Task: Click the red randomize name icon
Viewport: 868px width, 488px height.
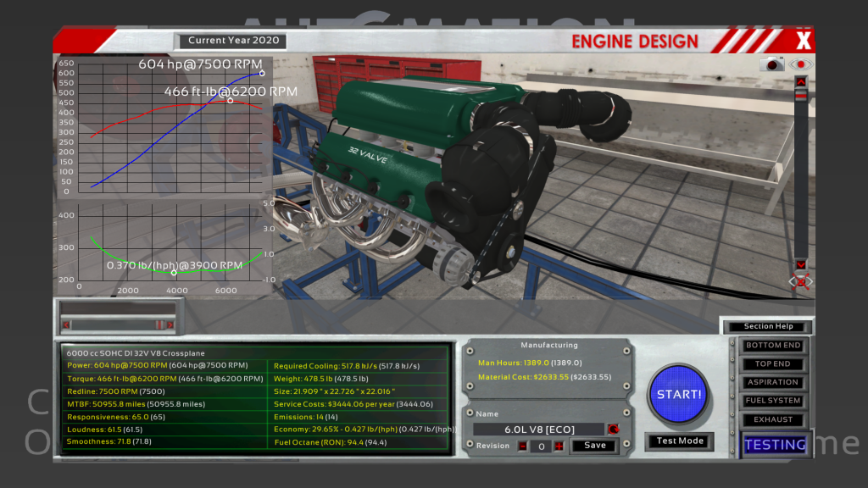Action: (614, 430)
